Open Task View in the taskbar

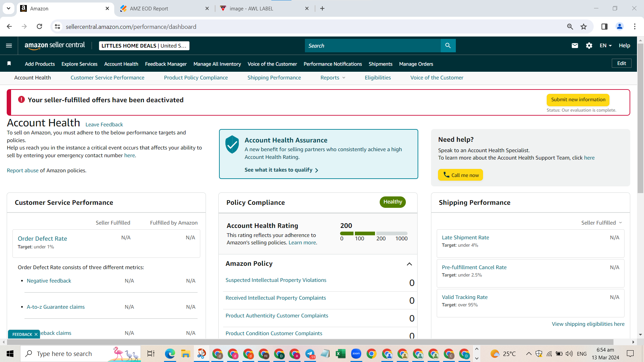click(x=151, y=354)
